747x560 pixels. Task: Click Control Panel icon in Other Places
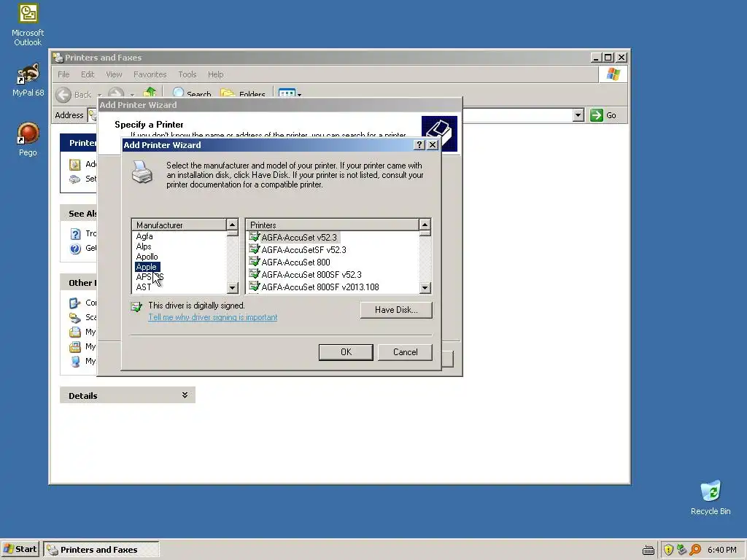75,303
